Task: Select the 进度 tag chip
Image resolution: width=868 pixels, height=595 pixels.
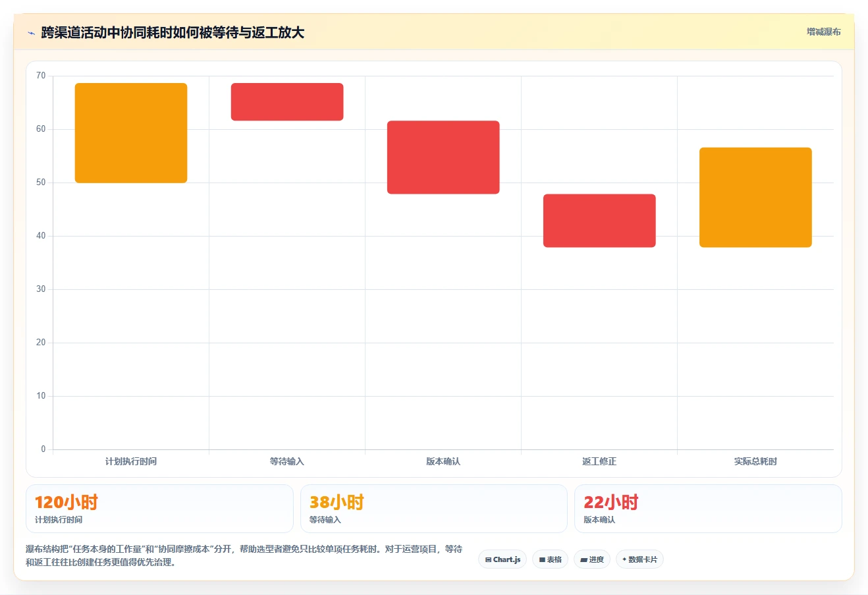Action: [x=592, y=559]
